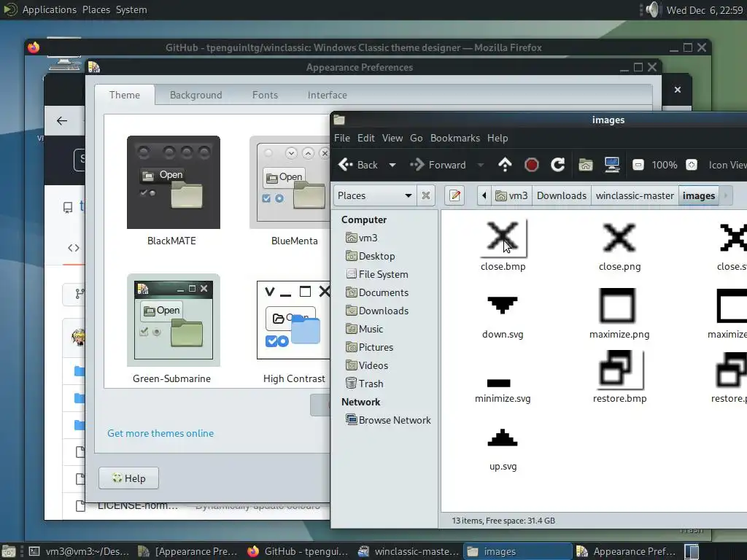Open the Places side pane dropdown
The image size is (747, 560).
pyautogui.click(x=374, y=195)
